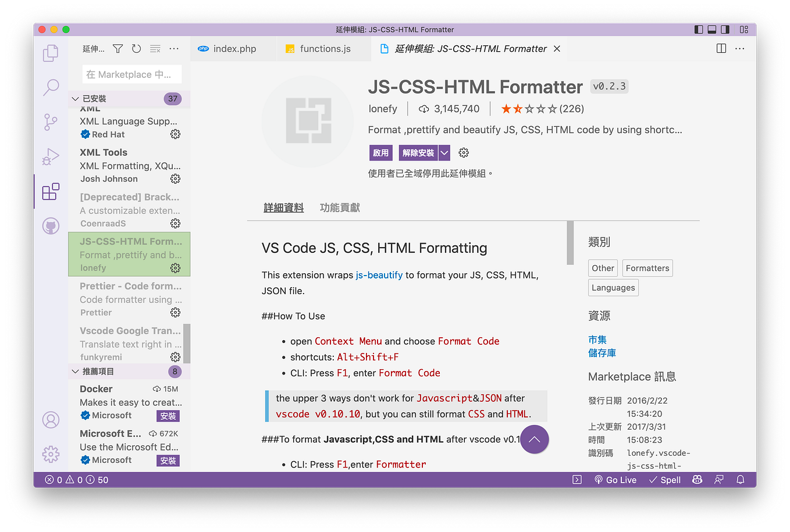Start Go Live server from the status bar

[615, 480]
